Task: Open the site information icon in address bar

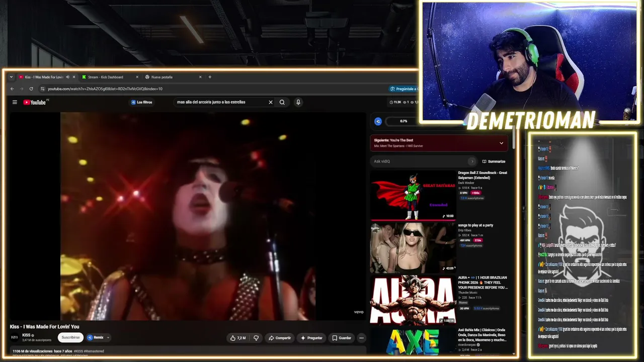Action: pyautogui.click(x=43, y=89)
